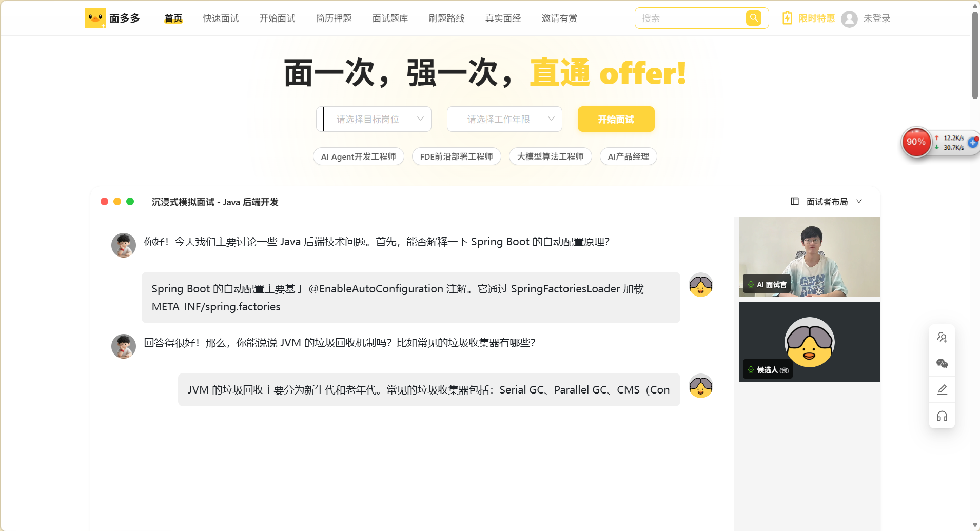Click the interviewer avatar next to 你好 message
The width and height of the screenshot is (980, 531).
click(124, 245)
